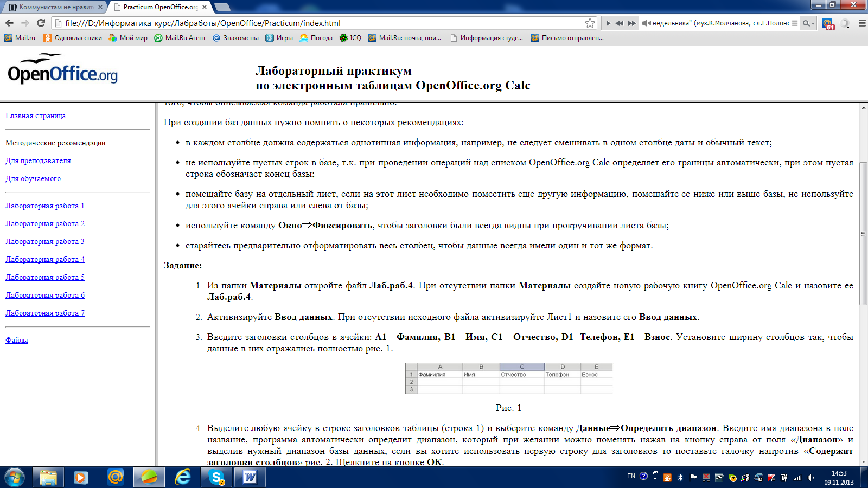
Task: Click the blue help tray icon
Action: coord(643,476)
